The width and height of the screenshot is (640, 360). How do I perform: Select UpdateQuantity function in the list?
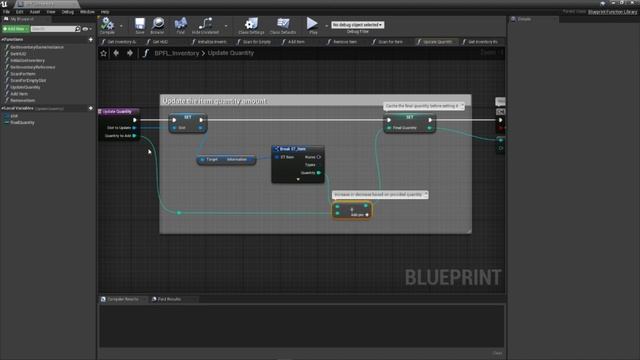tap(25, 87)
